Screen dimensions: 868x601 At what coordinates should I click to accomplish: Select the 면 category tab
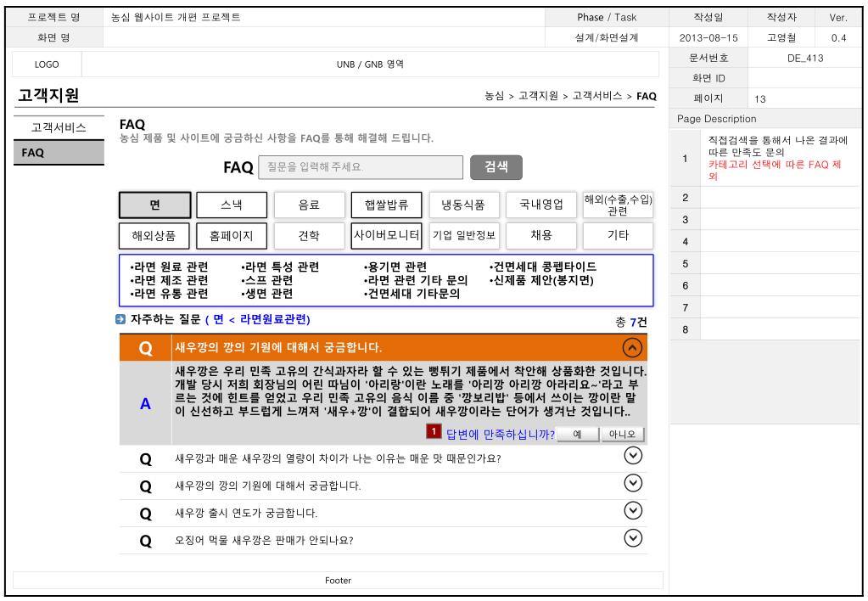[155, 205]
